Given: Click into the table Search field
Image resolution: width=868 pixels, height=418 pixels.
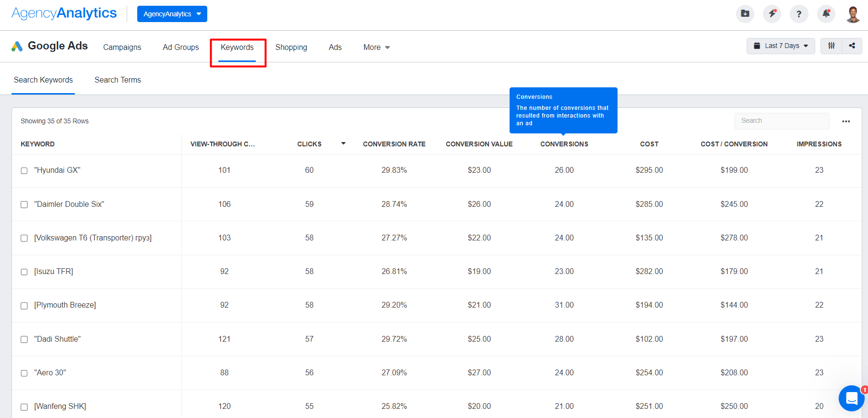Looking at the screenshot, I should point(782,121).
